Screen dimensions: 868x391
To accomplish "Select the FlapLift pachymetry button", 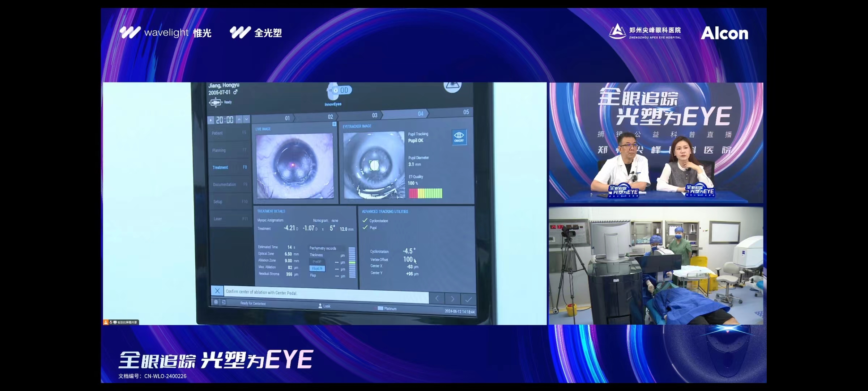I will (317, 269).
